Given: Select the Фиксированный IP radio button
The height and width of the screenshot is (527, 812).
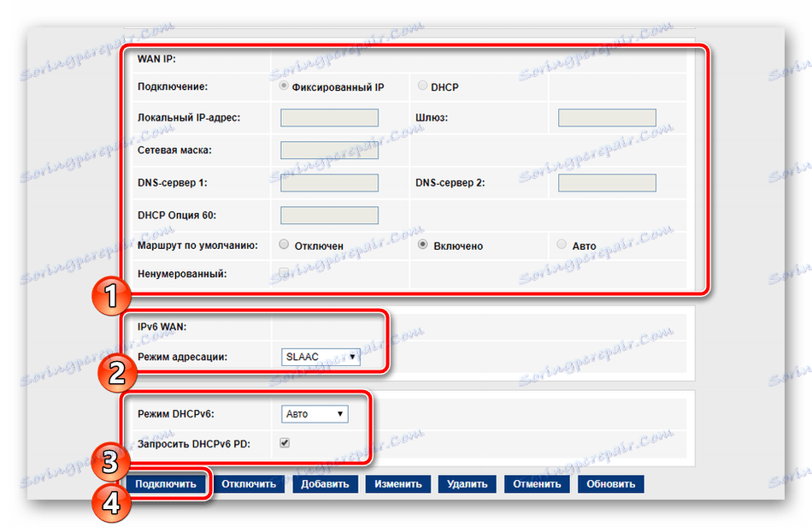Looking at the screenshot, I should tap(283, 86).
